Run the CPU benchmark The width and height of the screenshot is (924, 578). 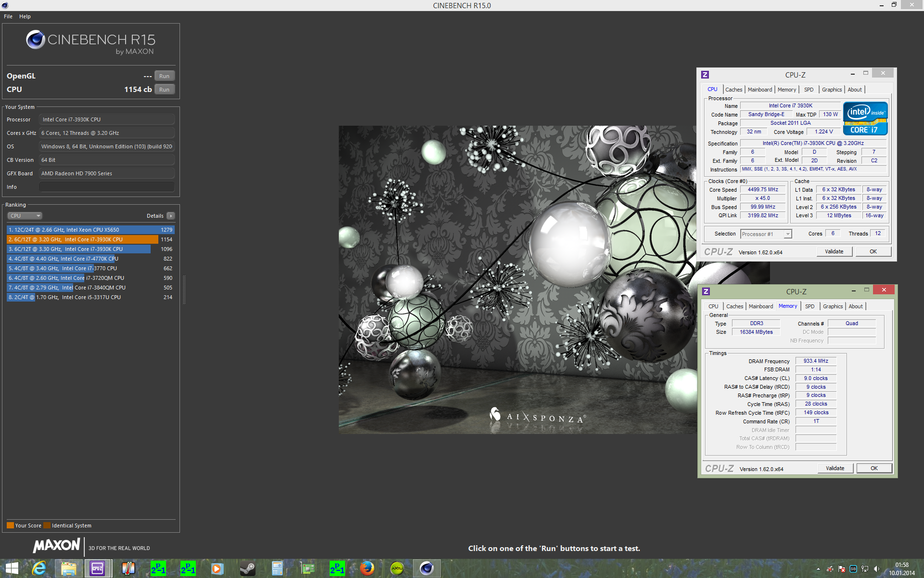pyautogui.click(x=165, y=90)
